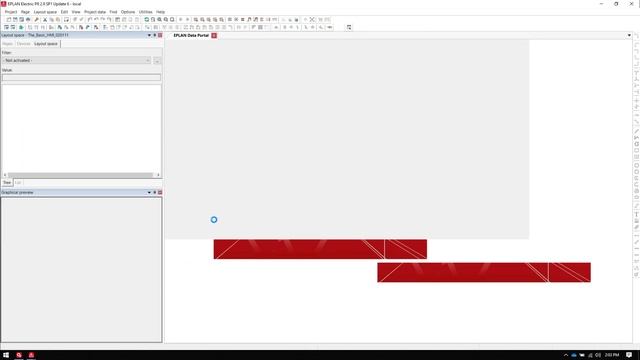Open the Utilities menu
The image size is (640, 360).
(x=145, y=12)
